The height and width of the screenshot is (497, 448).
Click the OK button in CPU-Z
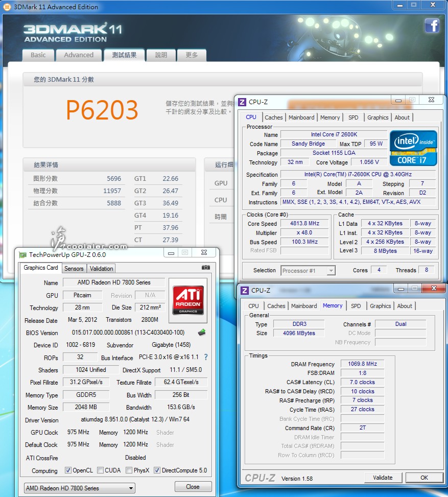[x=424, y=478]
